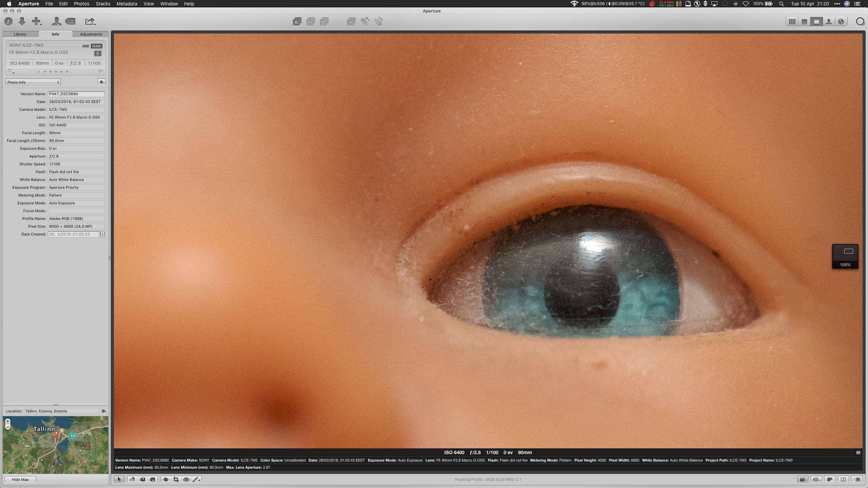The image size is (868, 488).
Task: Switch to the Adjustments tab
Action: [x=91, y=34]
